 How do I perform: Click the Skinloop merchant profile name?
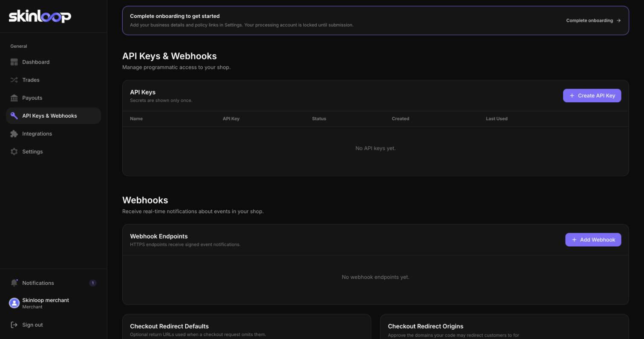pos(46,300)
